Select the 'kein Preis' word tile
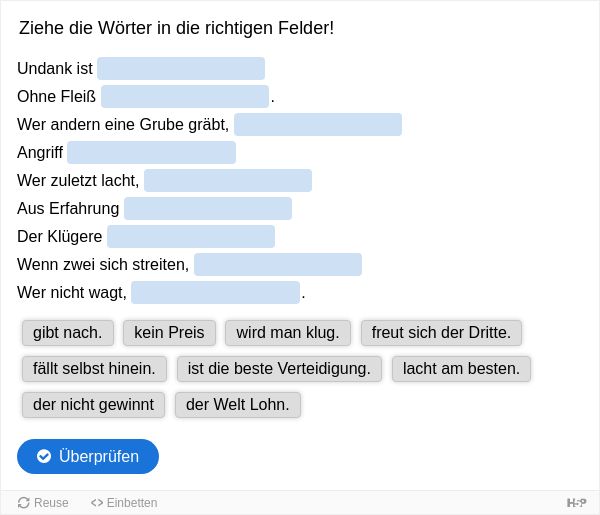This screenshot has height=515, width=600. (169, 332)
